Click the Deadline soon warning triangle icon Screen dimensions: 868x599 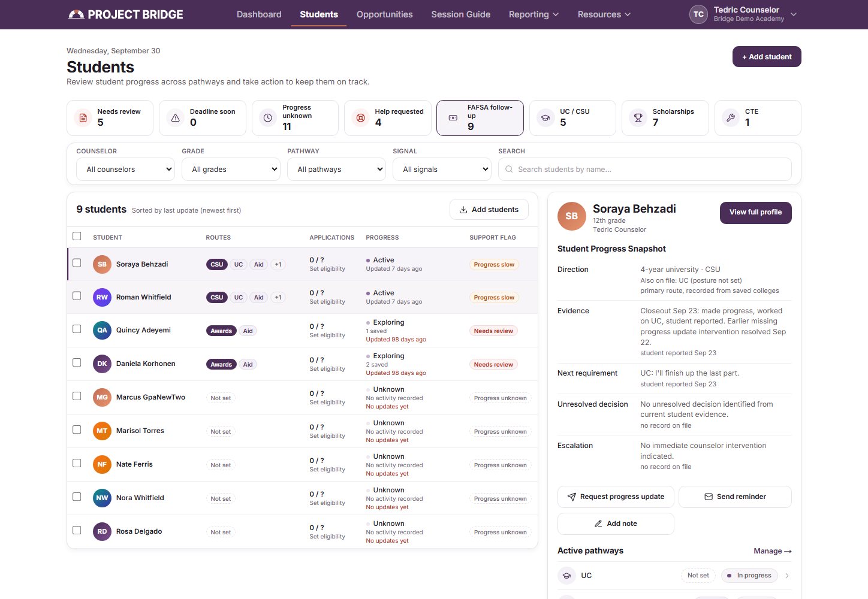tap(176, 118)
